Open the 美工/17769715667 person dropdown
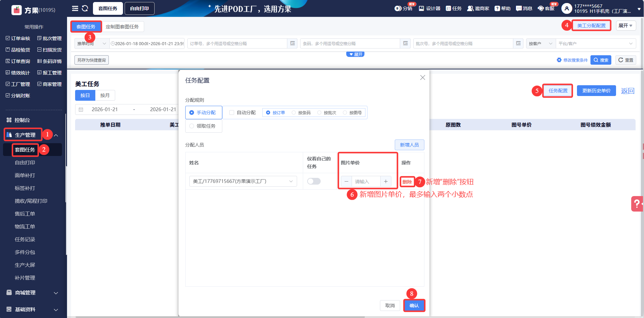Image resolution: width=644 pixels, height=318 pixels. 243,181
